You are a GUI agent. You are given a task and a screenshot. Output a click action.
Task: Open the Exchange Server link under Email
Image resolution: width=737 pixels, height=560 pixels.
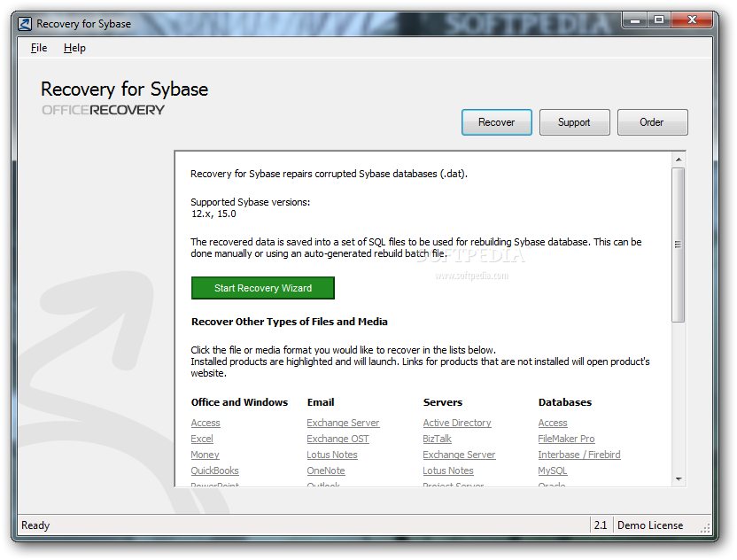coord(343,423)
